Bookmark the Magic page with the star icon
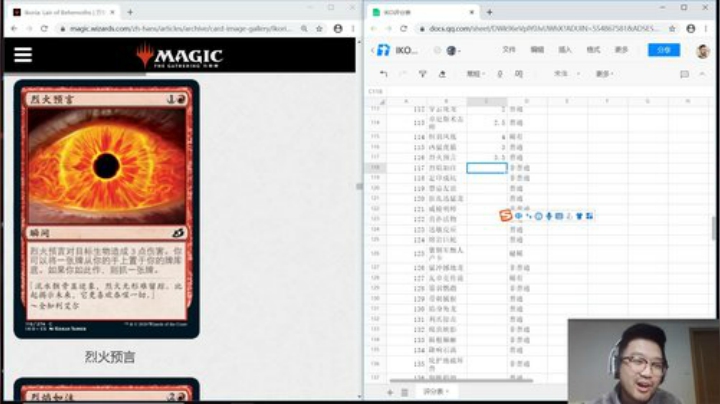Screen dimensions: 720x404 [319, 28]
